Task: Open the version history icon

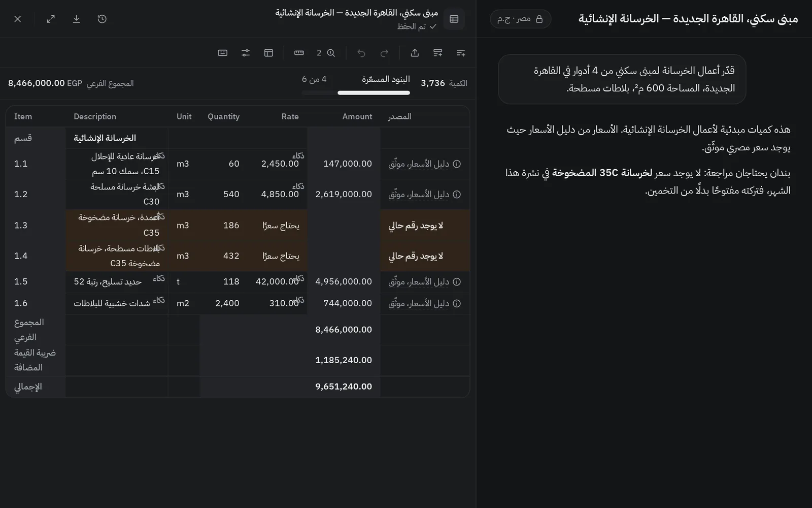Action: click(102, 19)
